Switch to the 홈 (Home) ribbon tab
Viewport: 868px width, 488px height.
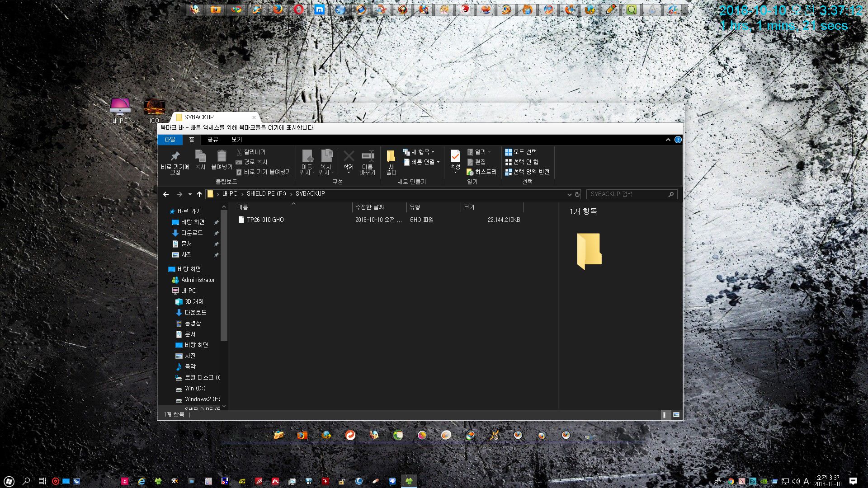click(192, 140)
